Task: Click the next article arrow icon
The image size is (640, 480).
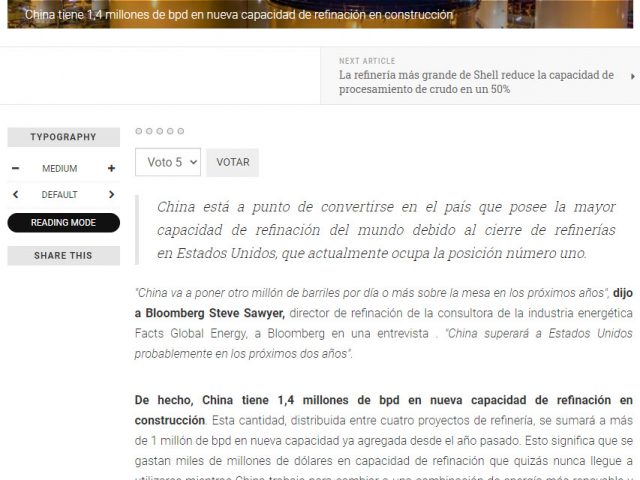Action: point(632,76)
